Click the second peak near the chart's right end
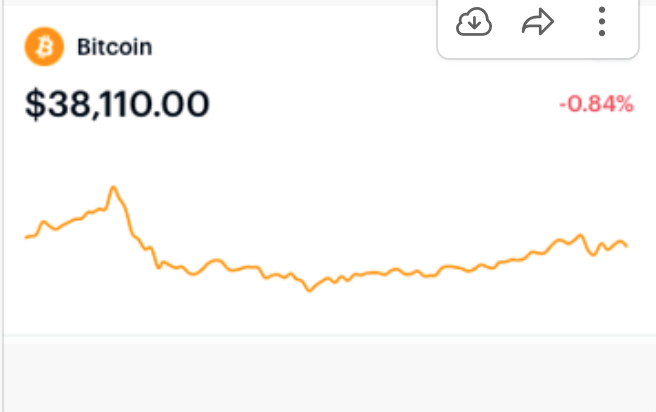 pyautogui.click(x=580, y=236)
